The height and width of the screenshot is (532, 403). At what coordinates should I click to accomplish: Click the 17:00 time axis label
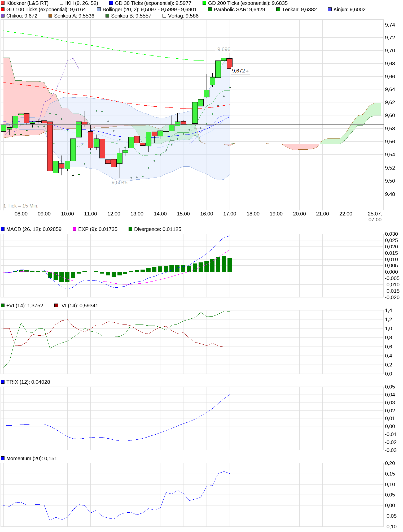[x=230, y=214]
